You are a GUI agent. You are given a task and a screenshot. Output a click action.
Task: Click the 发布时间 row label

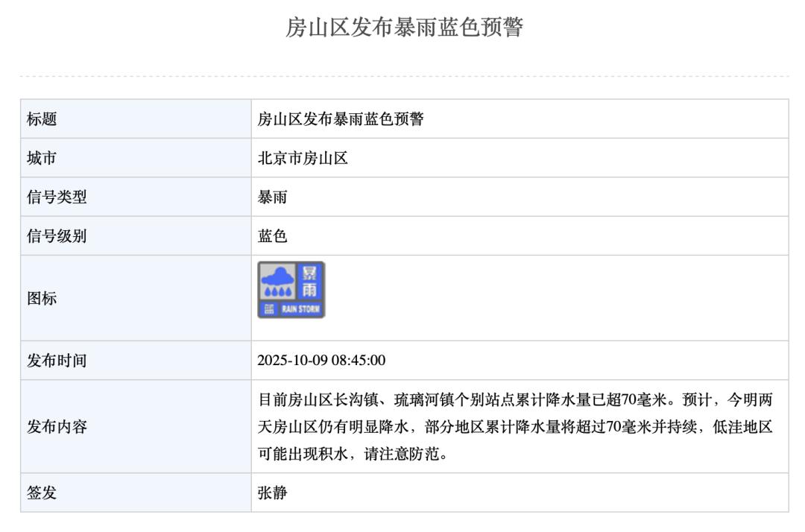click(x=57, y=361)
